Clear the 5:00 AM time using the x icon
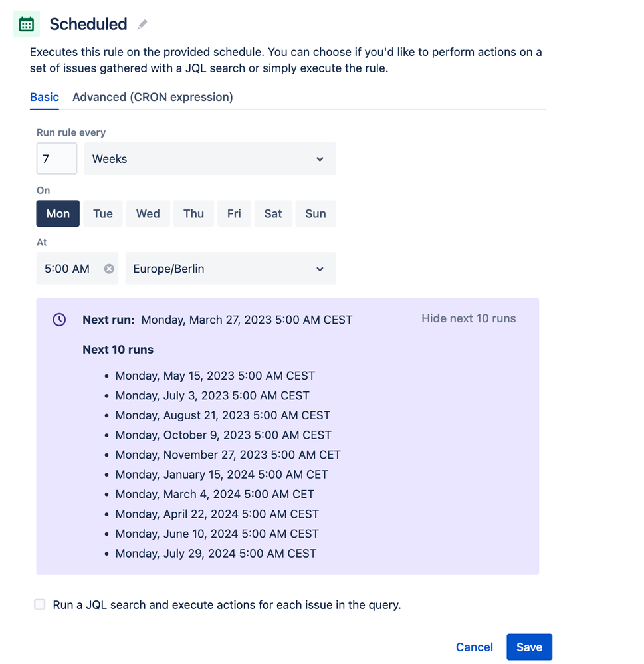Viewport: 644px width, 664px height. [x=108, y=269]
